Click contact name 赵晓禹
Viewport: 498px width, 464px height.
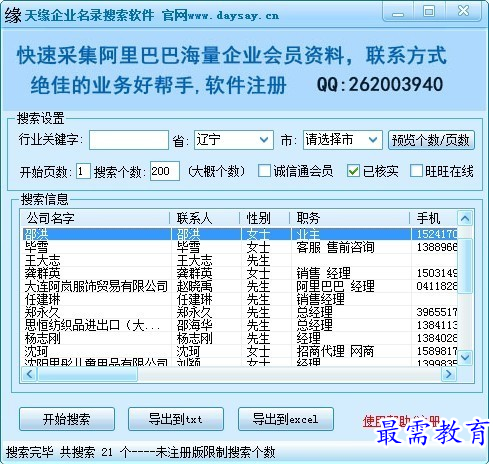click(195, 286)
